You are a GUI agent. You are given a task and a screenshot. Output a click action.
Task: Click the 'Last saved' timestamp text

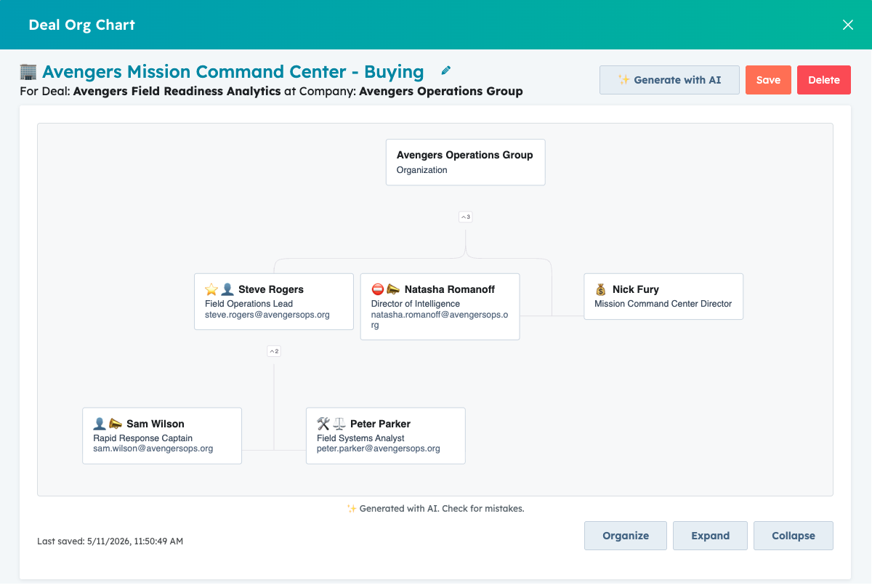pos(110,541)
